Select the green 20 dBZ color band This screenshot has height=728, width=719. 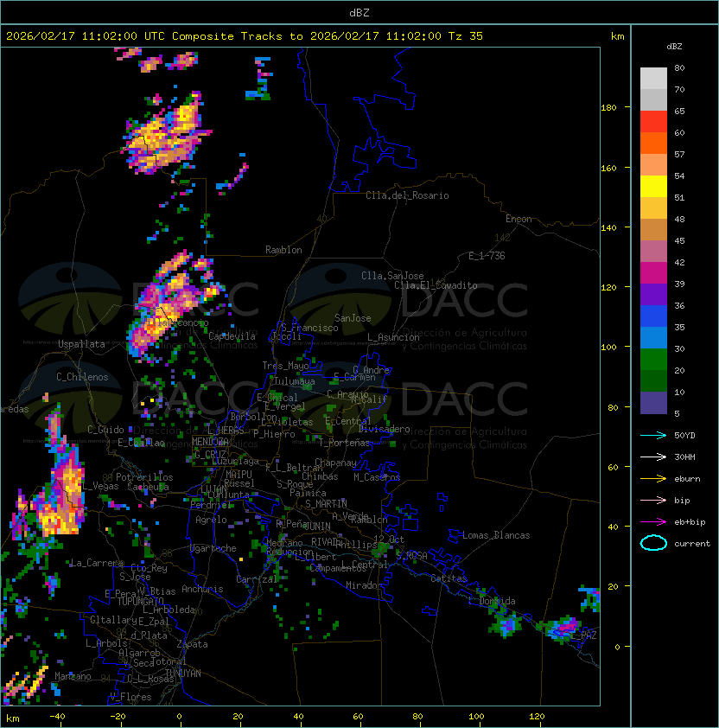pyautogui.click(x=653, y=360)
